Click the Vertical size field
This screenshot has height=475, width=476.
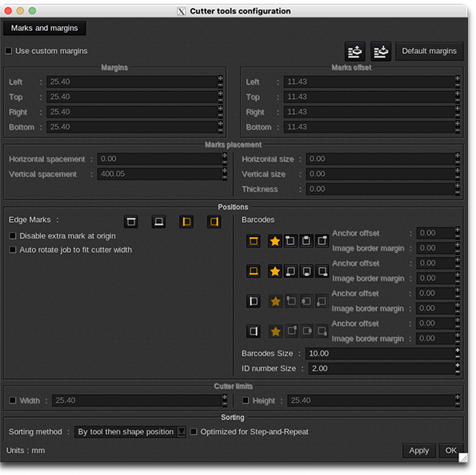(x=380, y=174)
